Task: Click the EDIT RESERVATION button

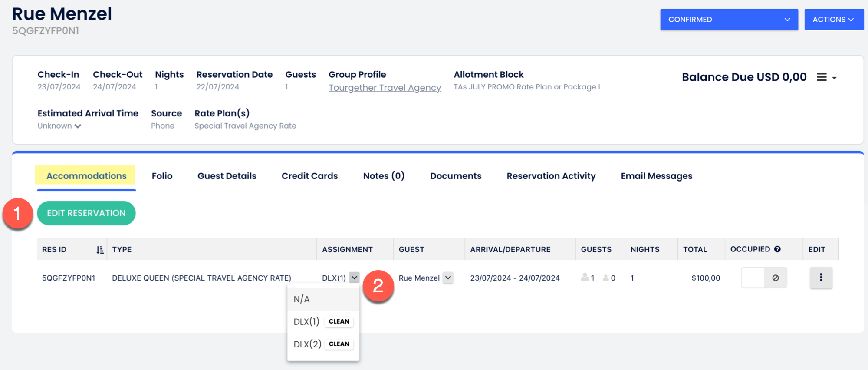Action: pos(86,213)
